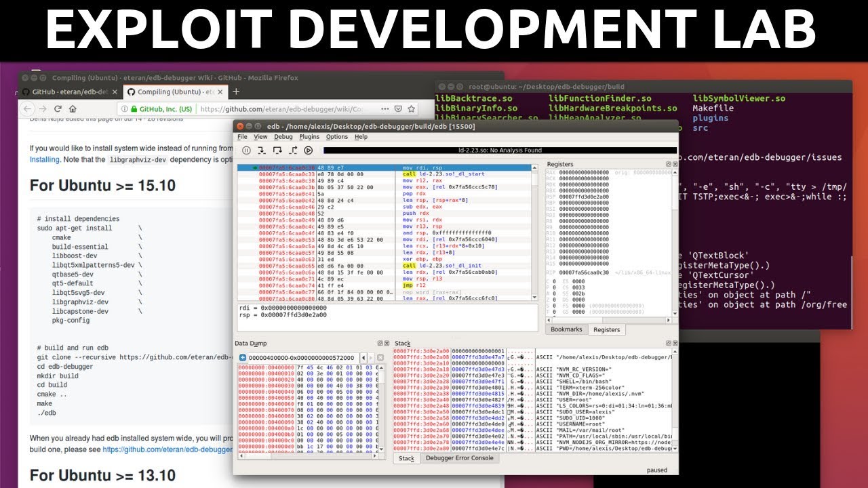Click the blue plus icon in Data Dump

point(242,358)
